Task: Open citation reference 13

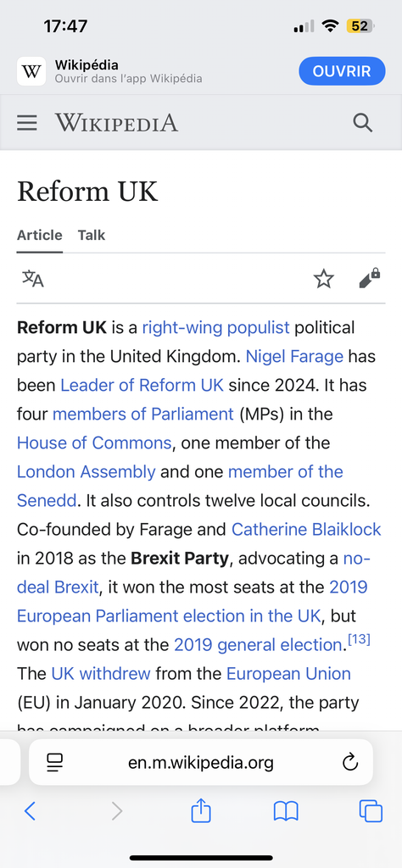Action: click(360, 641)
